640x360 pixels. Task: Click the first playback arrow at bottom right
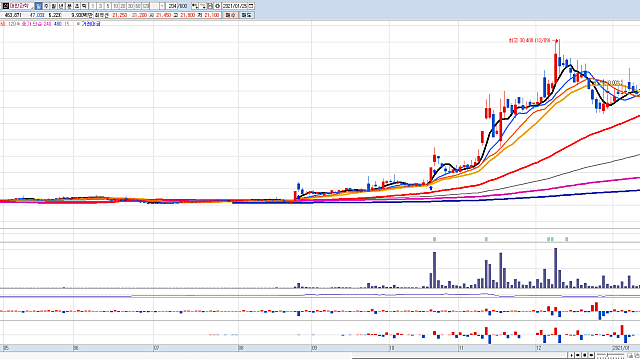(x=571, y=355)
